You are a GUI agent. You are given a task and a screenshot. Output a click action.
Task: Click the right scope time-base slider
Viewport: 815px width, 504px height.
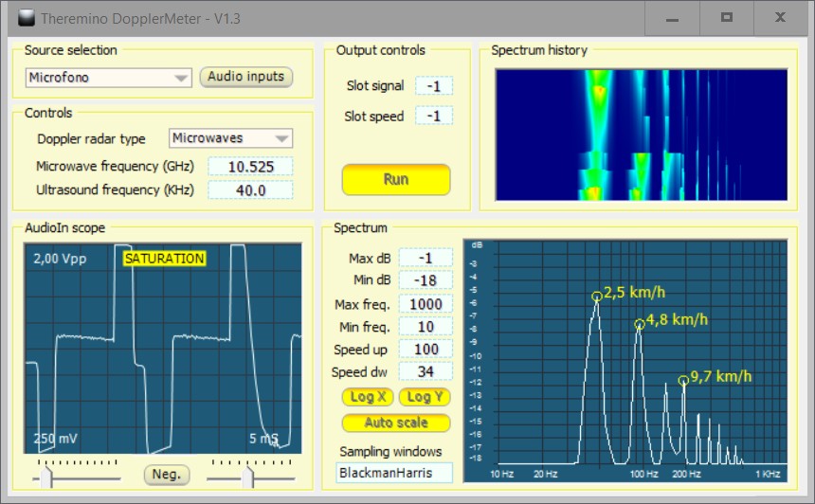[247, 477]
